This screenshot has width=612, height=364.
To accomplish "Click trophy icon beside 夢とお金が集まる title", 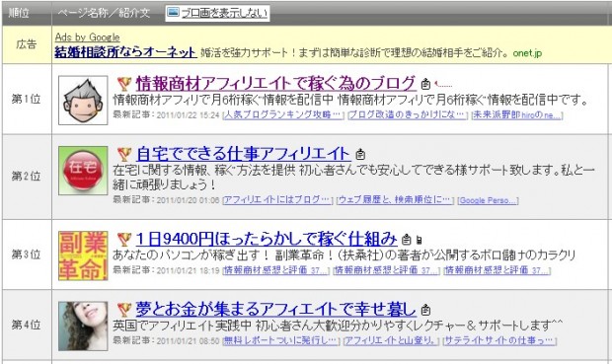I will tap(124, 310).
